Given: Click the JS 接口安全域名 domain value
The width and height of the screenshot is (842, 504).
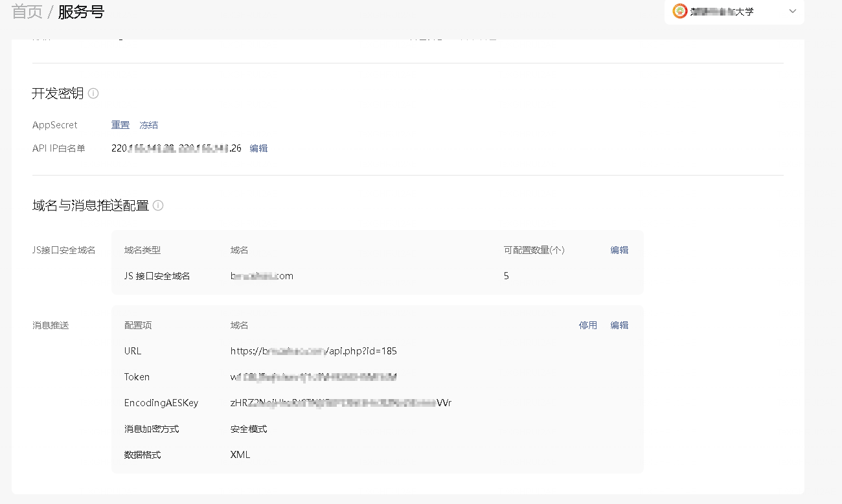Looking at the screenshot, I should point(262,276).
